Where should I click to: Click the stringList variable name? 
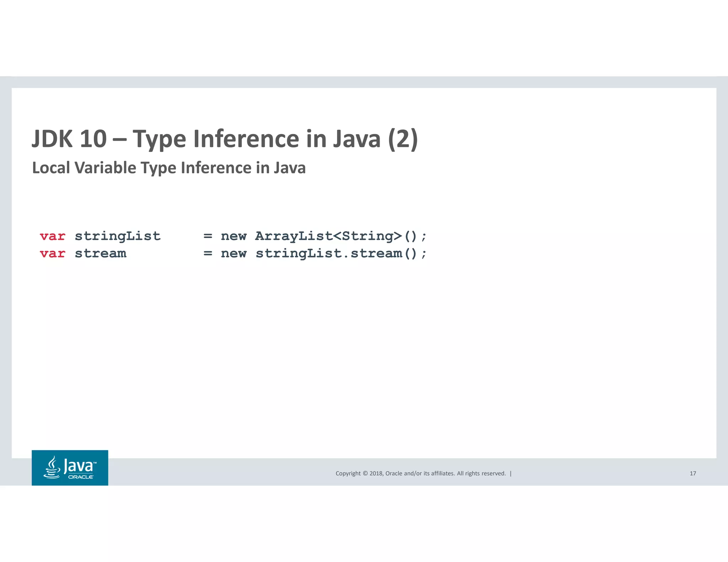point(118,236)
